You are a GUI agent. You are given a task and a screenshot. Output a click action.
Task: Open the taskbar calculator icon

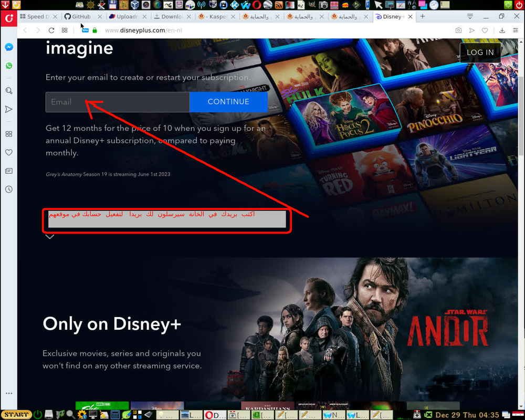(115, 415)
